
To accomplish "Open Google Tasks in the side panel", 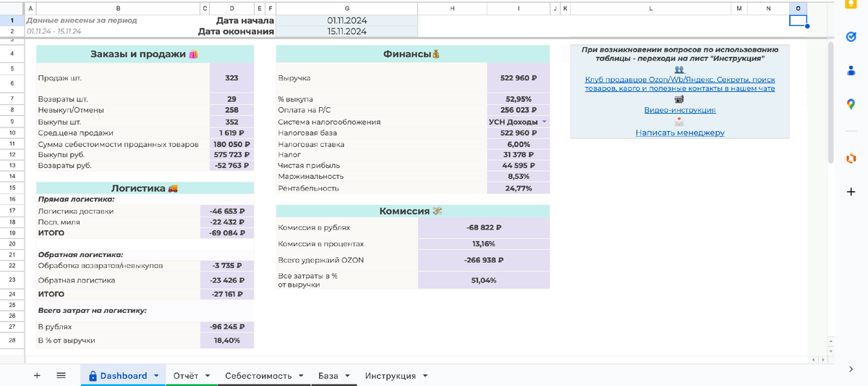I will click(x=851, y=36).
